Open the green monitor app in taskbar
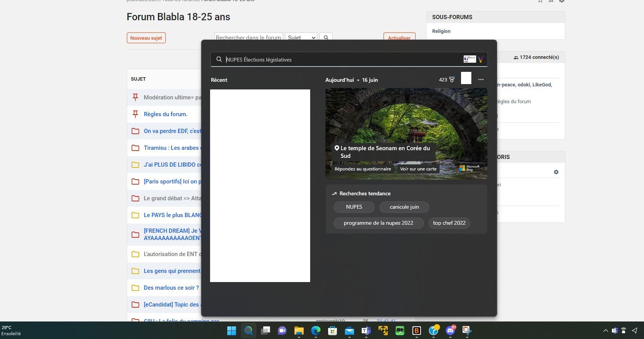 click(400, 331)
